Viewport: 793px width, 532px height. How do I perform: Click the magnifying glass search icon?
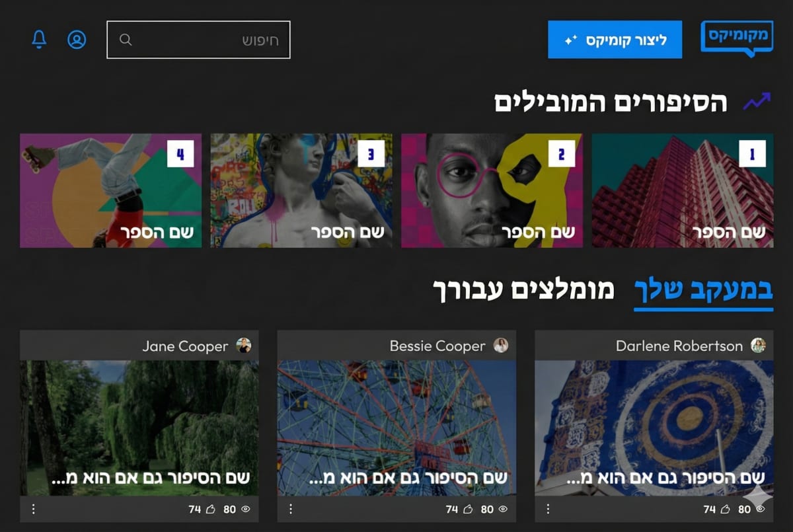[x=125, y=40]
